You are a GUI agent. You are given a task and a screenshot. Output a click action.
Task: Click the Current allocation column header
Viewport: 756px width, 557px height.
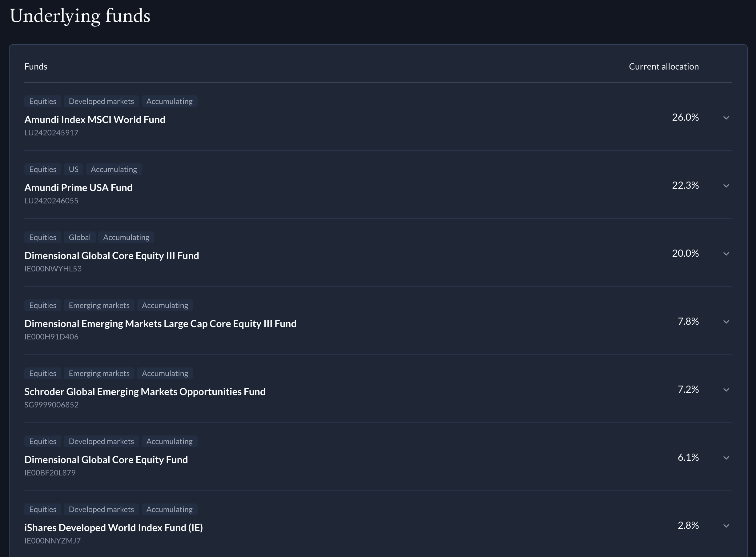[x=664, y=66]
